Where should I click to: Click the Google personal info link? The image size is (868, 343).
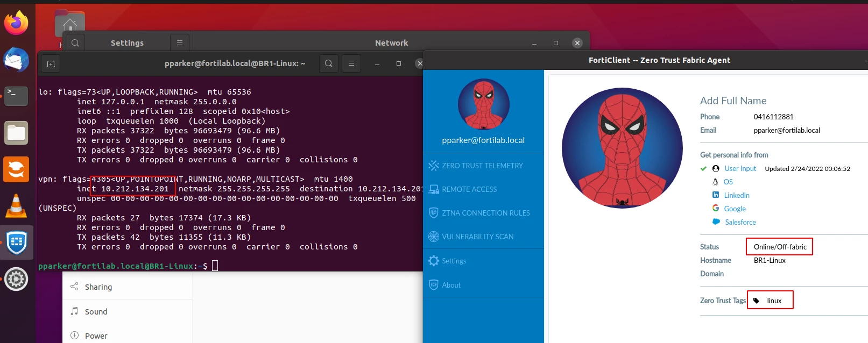(x=735, y=209)
